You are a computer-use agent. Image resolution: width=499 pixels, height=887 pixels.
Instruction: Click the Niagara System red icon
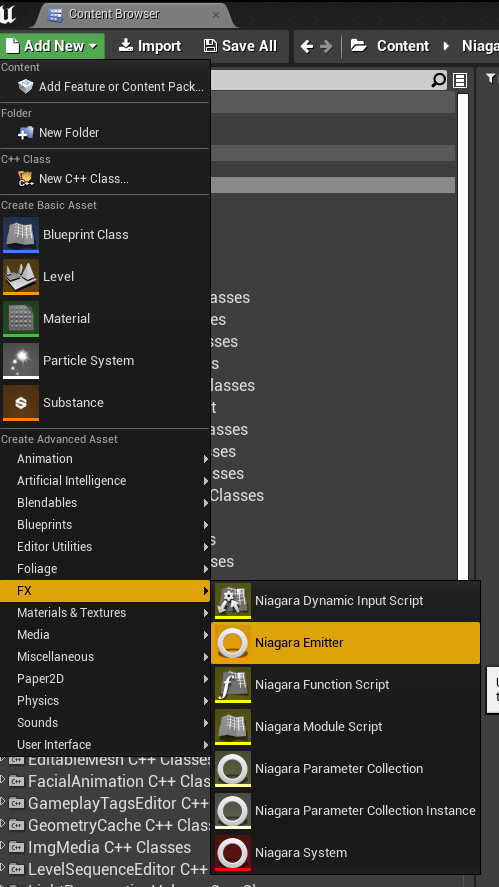click(233, 852)
